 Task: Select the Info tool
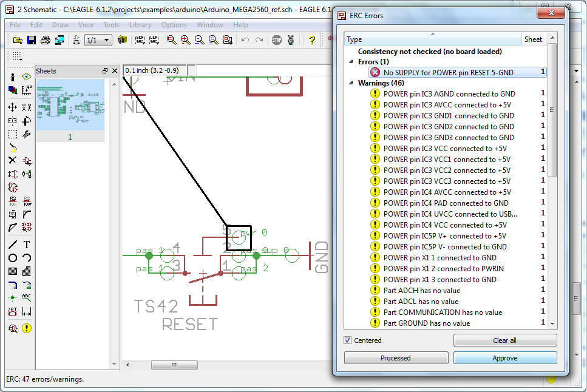pos(13,77)
